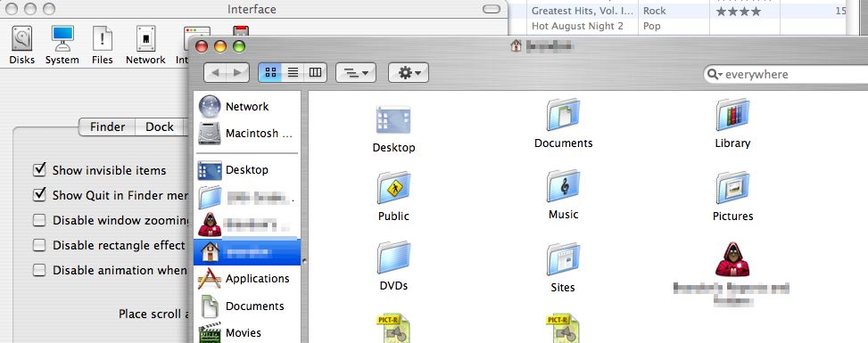Select the Public folder icon
The image size is (868, 343).
point(393,188)
